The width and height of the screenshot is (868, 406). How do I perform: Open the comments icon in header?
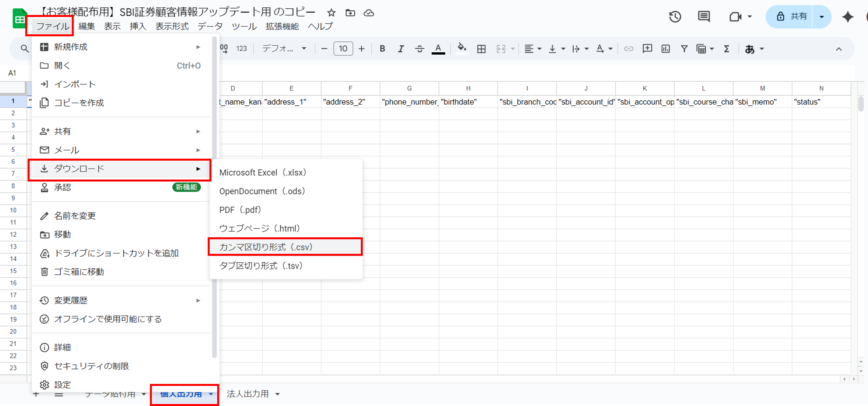click(x=703, y=17)
